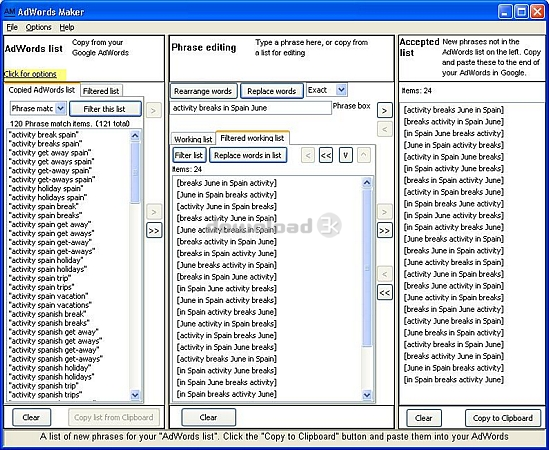The image size is (549, 450).
Task: Click the '>' arrow right of the Phrase box
Action: click(x=384, y=111)
